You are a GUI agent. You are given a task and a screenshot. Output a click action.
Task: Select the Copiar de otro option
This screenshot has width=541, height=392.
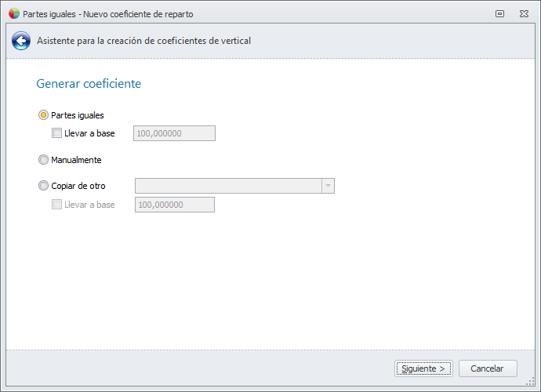[43, 186]
